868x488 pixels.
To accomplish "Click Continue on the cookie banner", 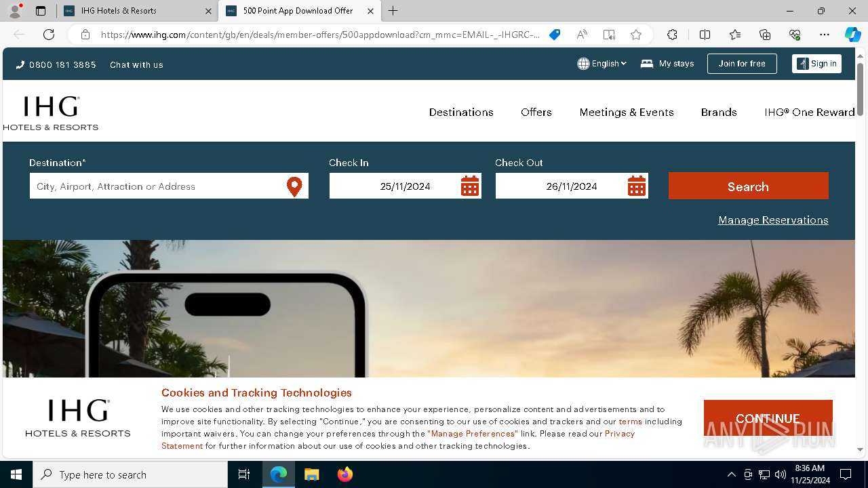I will [x=768, y=419].
